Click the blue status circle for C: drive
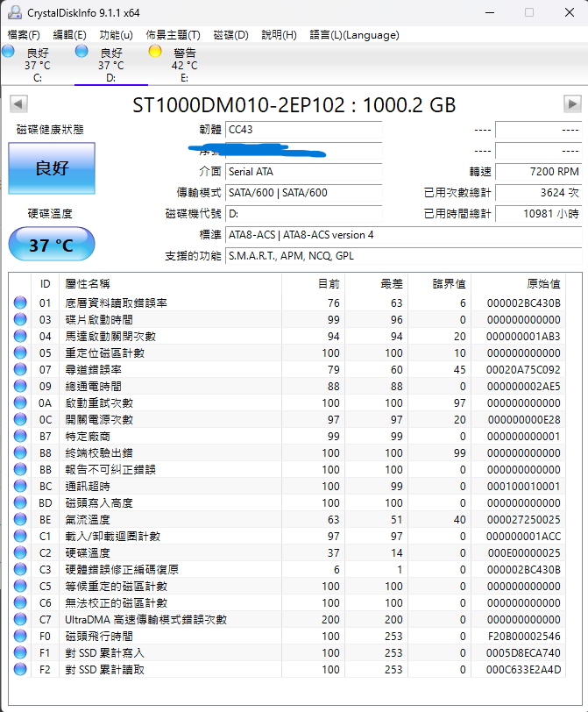 (8, 52)
